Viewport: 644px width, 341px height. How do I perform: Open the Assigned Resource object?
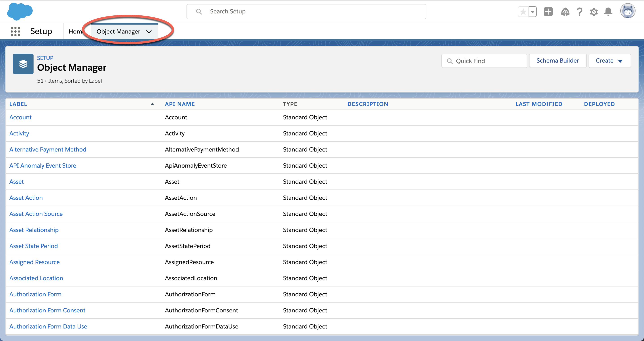point(34,262)
